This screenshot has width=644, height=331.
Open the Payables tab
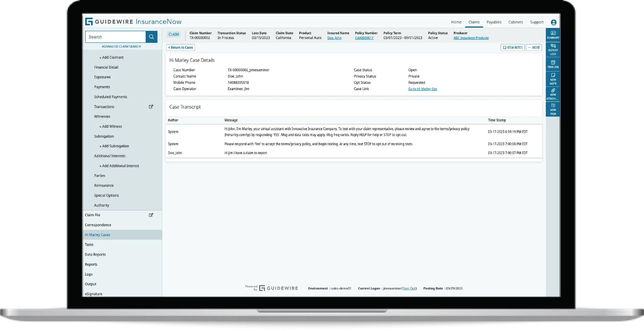point(494,22)
